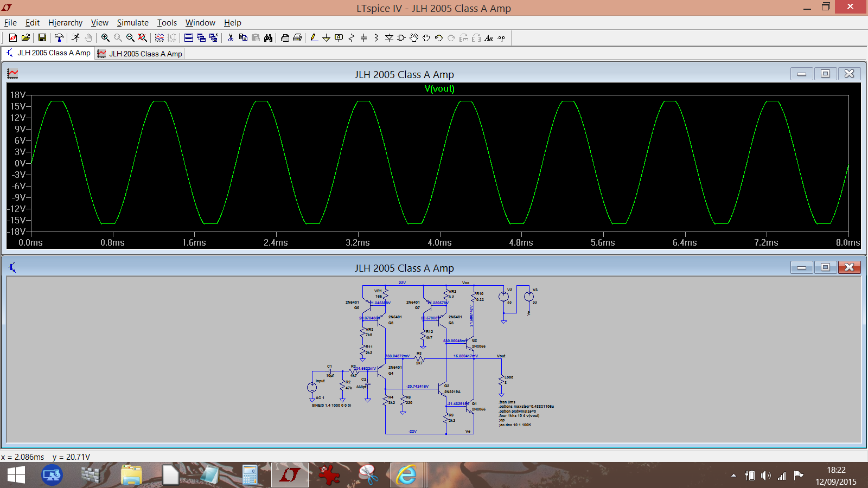Select the Label Net tool
This screenshot has width=868, height=488.
(x=339, y=37)
